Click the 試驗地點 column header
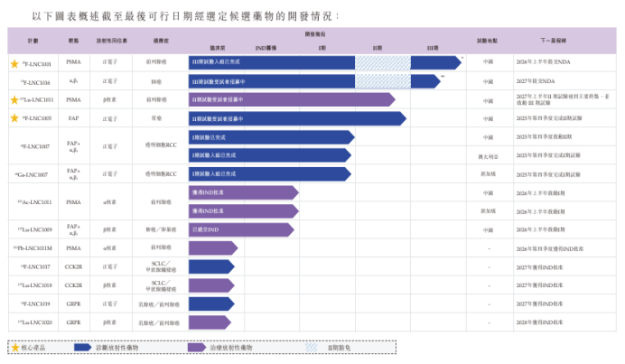Screen dimensions: 625x364 pyautogui.click(x=488, y=41)
